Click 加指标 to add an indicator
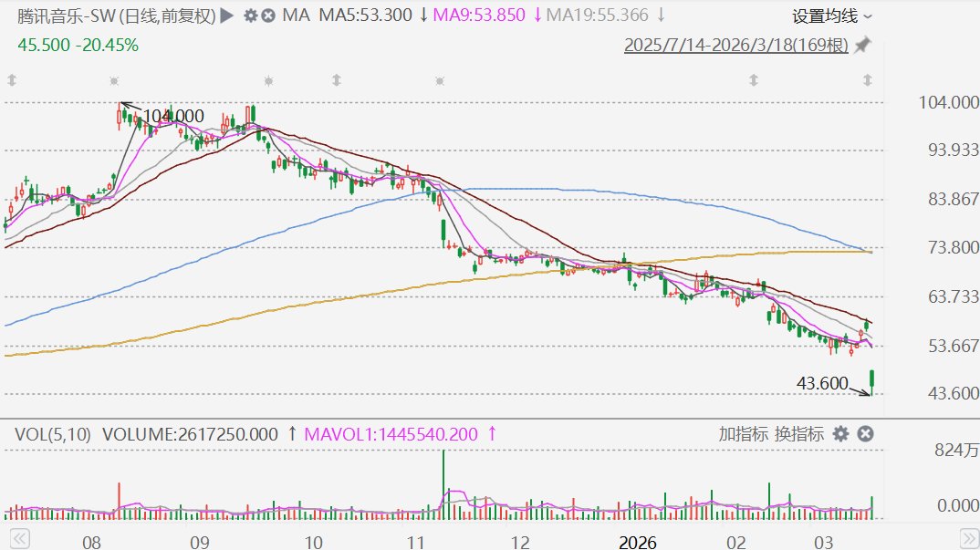Screen dimensions: 980x550 [743, 434]
